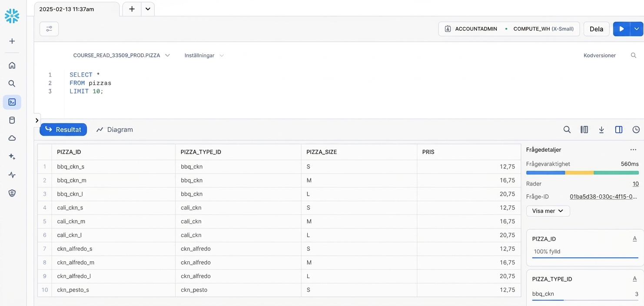The height and width of the screenshot is (306, 644).
Task: Open query history clock icon
Action: pos(636,130)
